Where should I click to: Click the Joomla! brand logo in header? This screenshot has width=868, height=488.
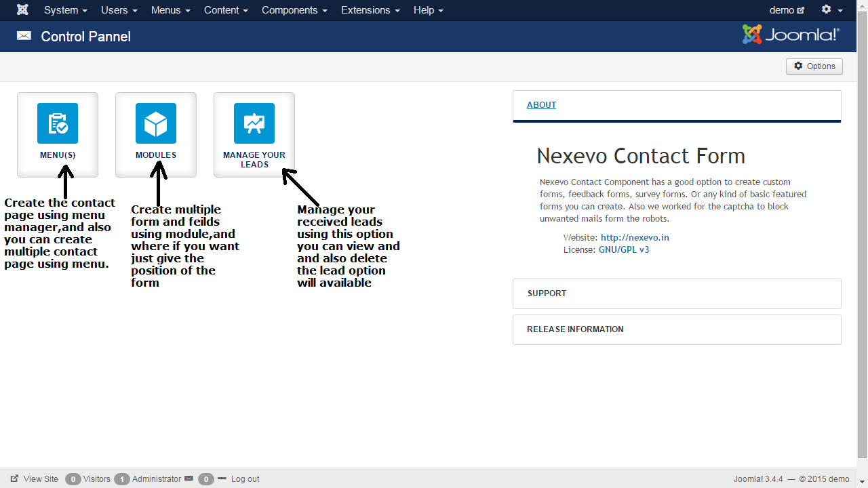pyautogui.click(x=791, y=35)
